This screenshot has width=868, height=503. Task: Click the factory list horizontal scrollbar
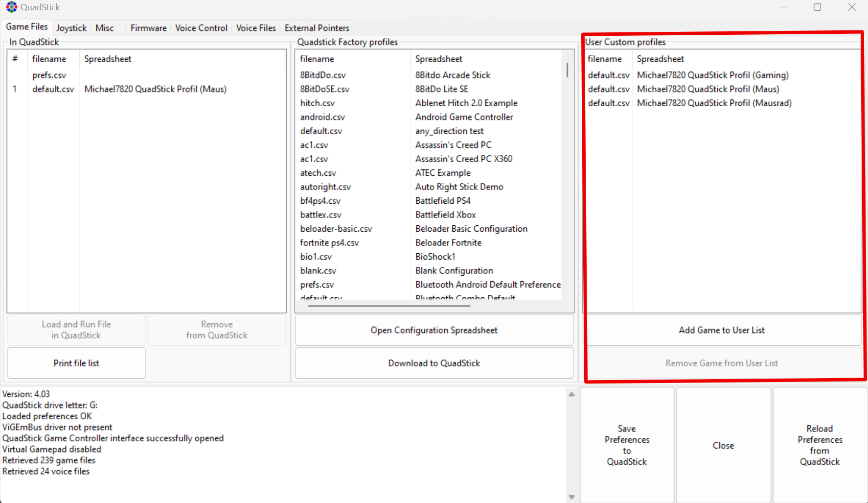(389, 306)
